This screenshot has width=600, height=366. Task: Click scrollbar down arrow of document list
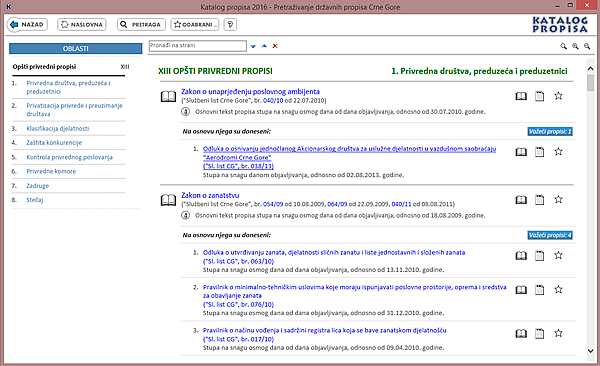click(x=590, y=351)
